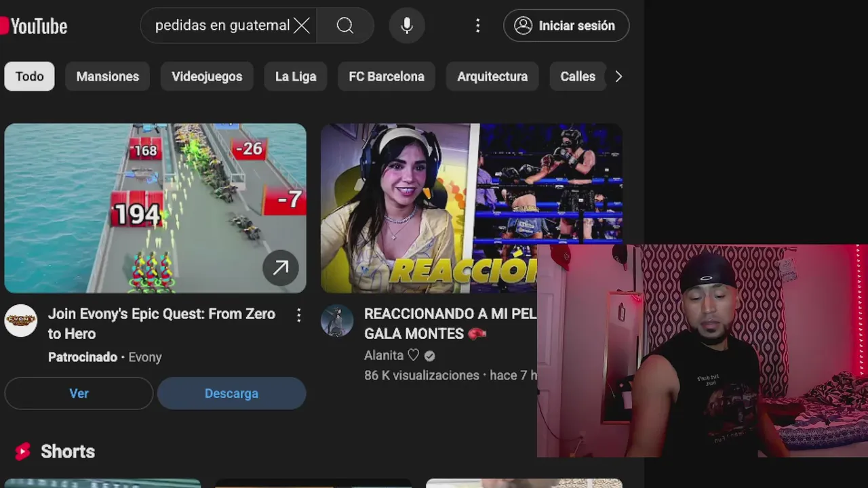Open the Evony ad game thumbnail

(x=155, y=208)
